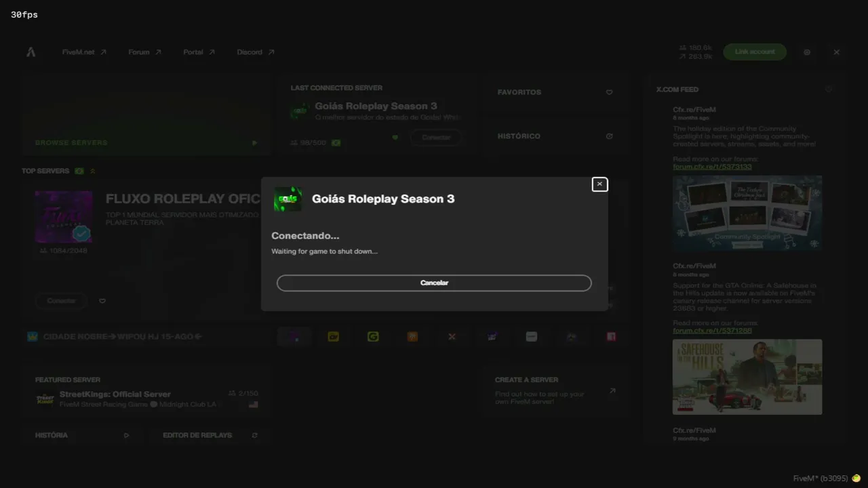Cancel the connection with Cancelar
The height and width of the screenshot is (488, 868).
tap(434, 283)
